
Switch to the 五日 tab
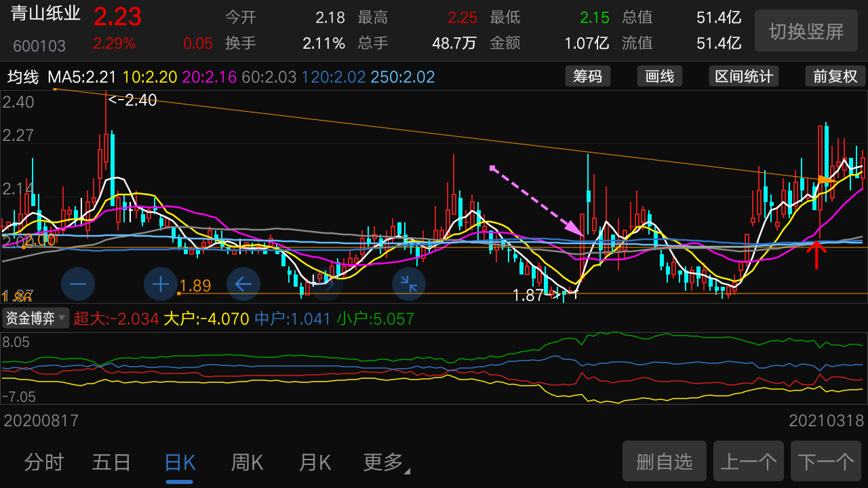[x=111, y=463]
